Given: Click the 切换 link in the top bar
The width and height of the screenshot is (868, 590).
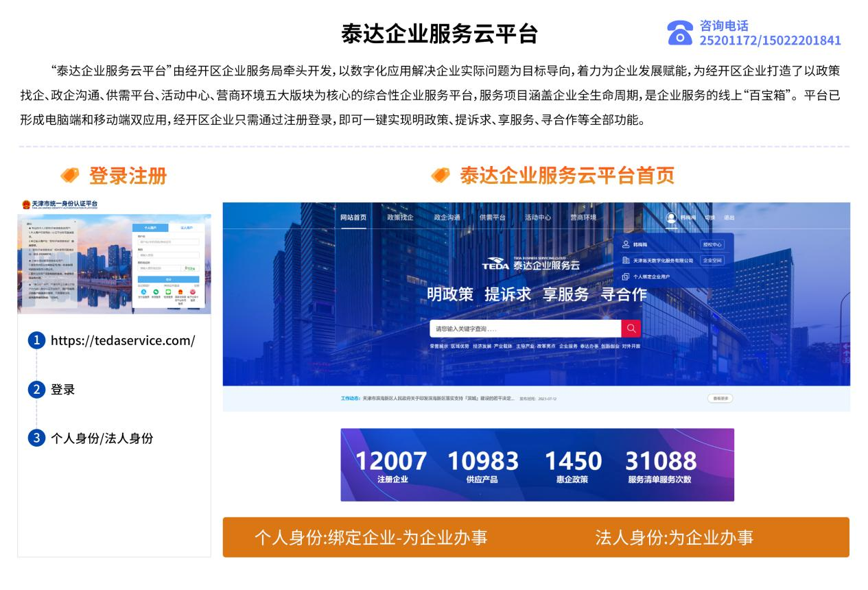Looking at the screenshot, I should click(709, 217).
